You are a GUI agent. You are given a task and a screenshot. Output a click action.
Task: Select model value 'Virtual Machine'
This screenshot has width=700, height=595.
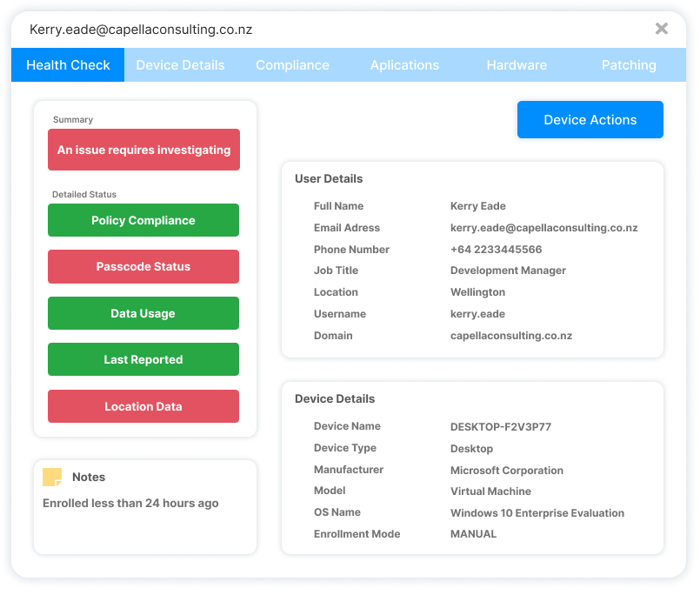(490, 491)
